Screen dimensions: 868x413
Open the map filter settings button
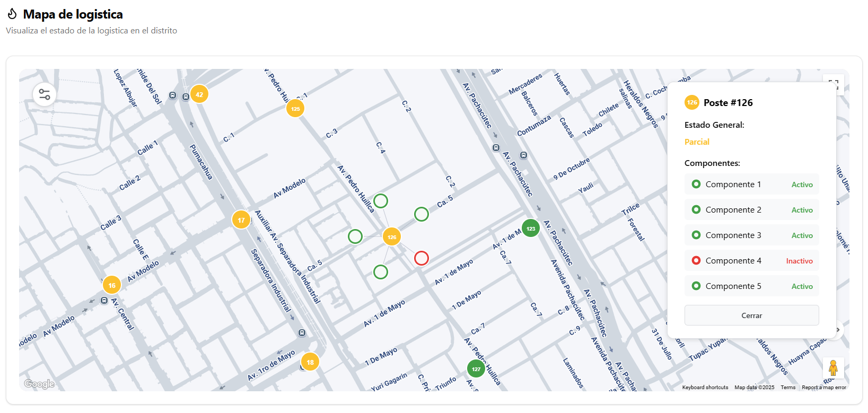(45, 95)
